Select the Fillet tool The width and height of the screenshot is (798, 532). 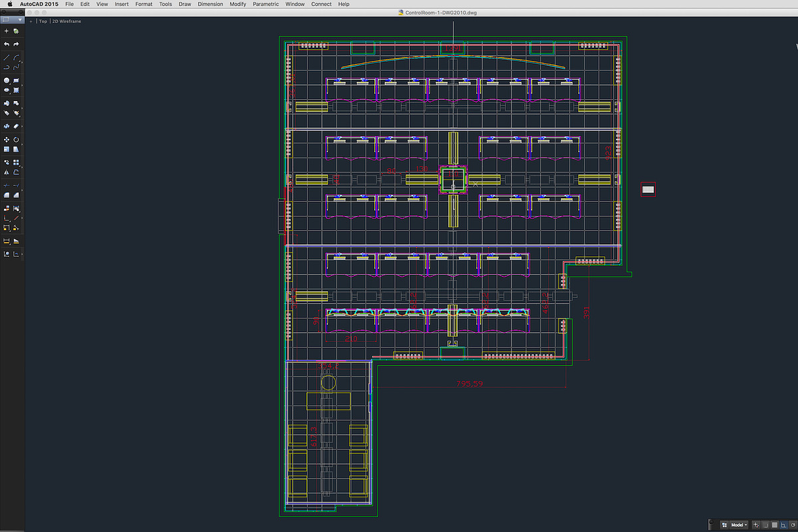pyautogui.click(x=7, y=195)
